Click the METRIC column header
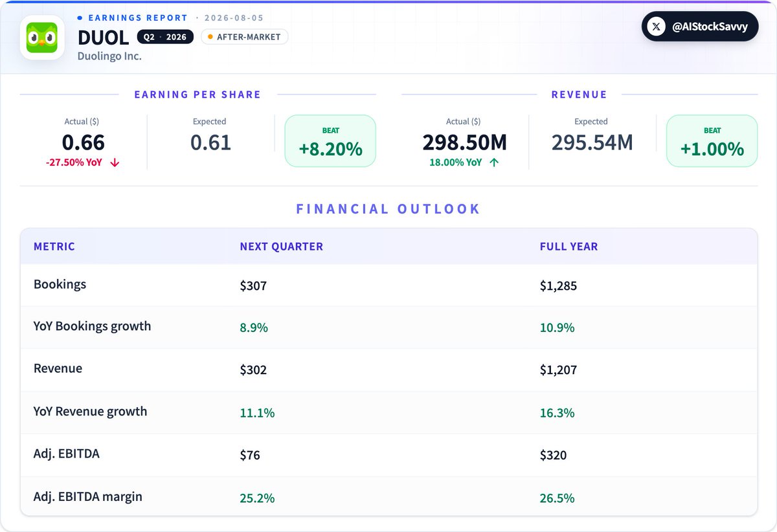Image resolution: width=777 pixels, height=532 pixels. coord(54,247)
